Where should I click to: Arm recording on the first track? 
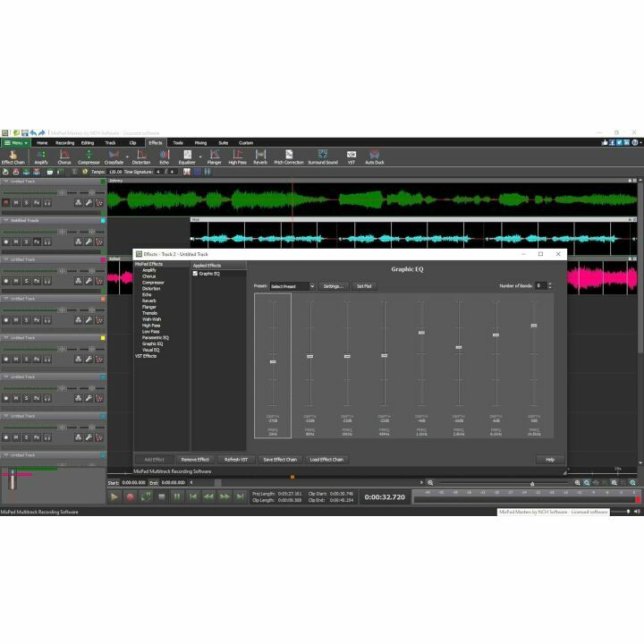point(5,202)
